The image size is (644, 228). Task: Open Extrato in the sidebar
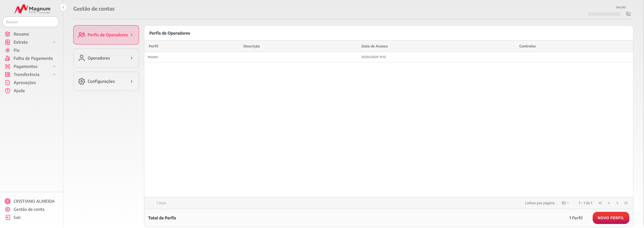tap(21, 42)
